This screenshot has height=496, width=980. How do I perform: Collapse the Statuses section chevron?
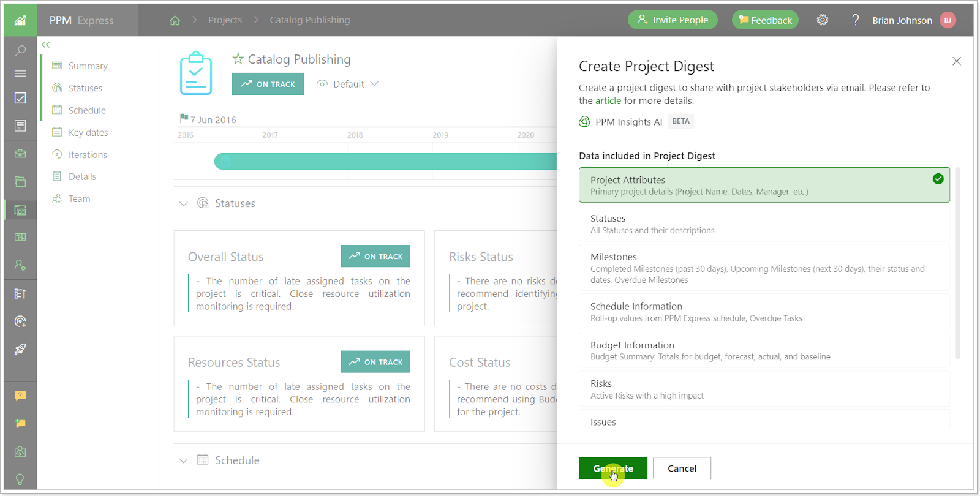point(183,203)
